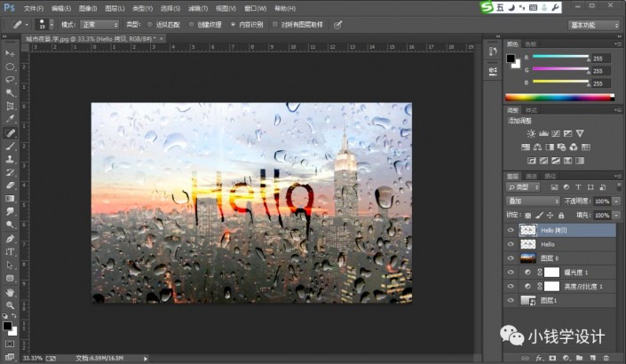Select the Brush tool

(x=10, y=146)
